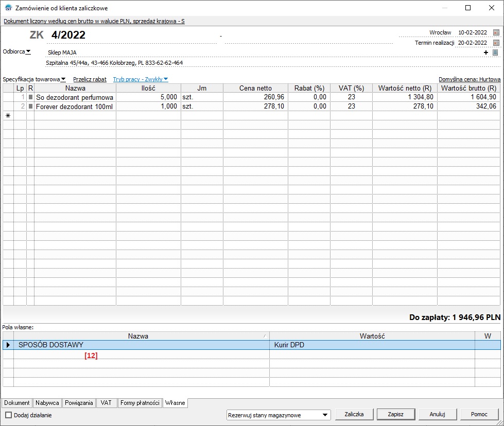504x426 pixels.
Task: Click reservation marker for Forever dezodorant 100ml
Action: 30,106
